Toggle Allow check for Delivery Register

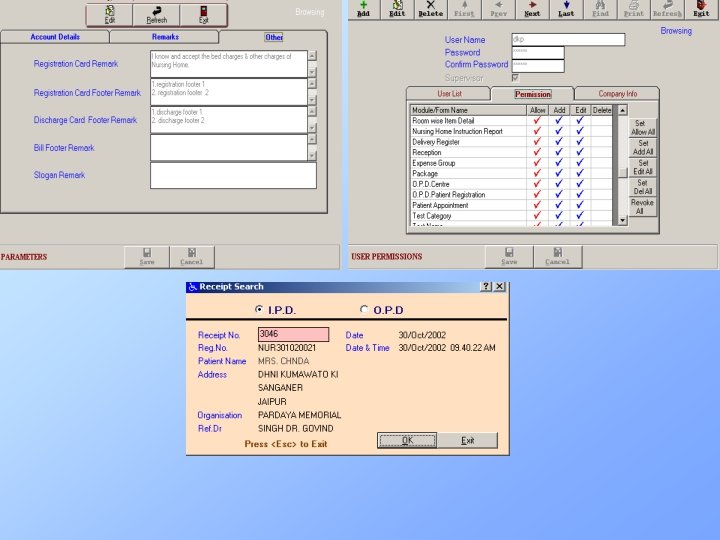point(537,142)
